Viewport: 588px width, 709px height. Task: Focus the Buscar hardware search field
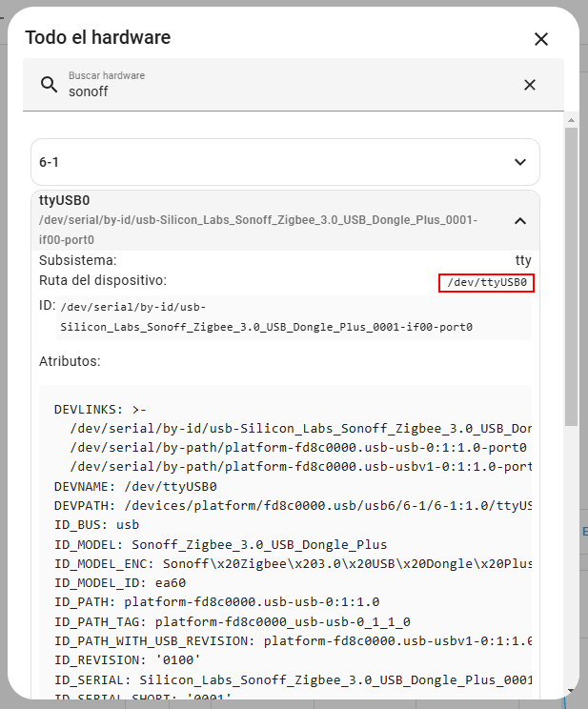(x=286, y=91)
